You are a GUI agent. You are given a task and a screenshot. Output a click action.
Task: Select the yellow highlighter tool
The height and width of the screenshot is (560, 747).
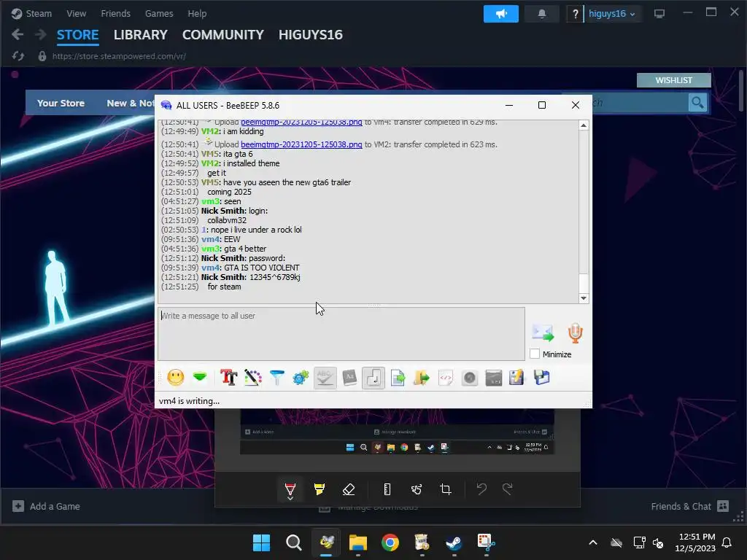click(x=320, y=489)
